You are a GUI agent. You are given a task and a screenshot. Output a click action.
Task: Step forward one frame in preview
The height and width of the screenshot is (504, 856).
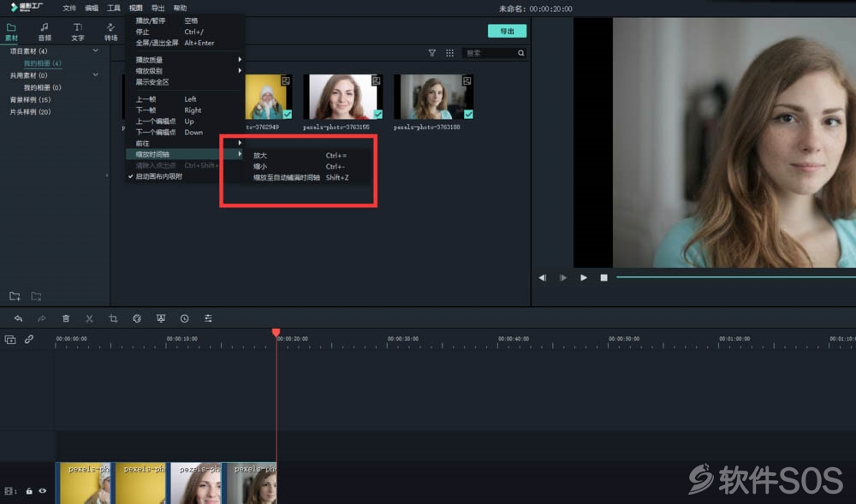click(563, 277)
